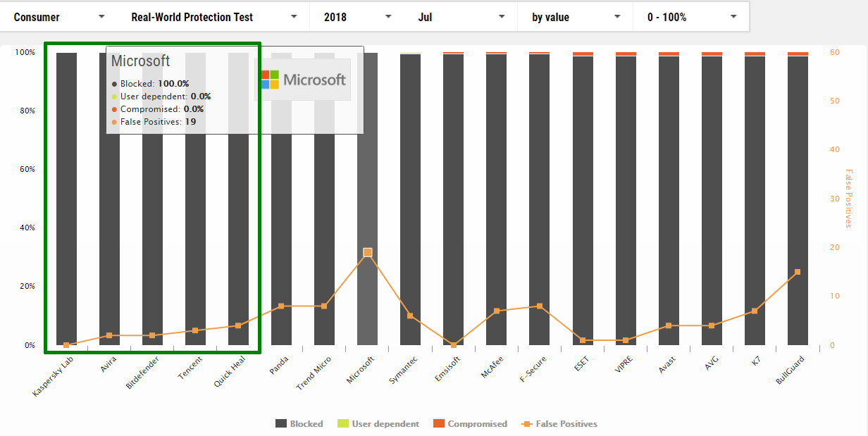Screen dimensions: 868x436
Task: Click the Panda axis label
Action: 280,365
